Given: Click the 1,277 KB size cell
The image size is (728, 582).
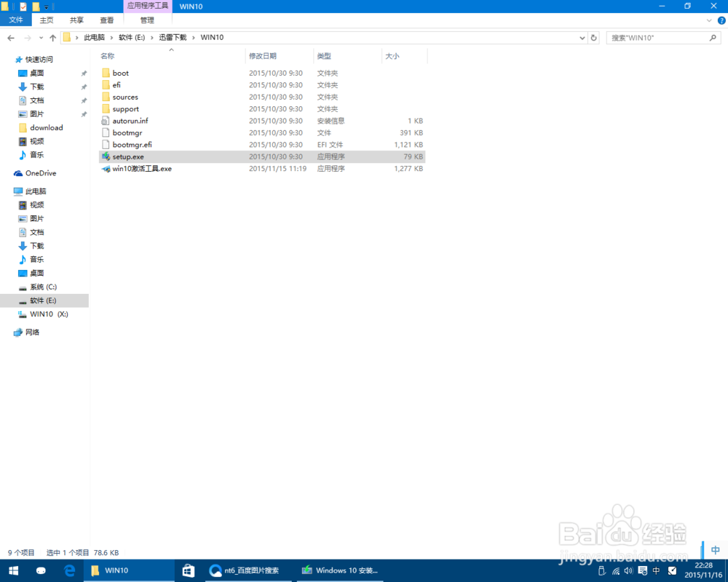Looking at the screenshot, I should pos(408,169).
